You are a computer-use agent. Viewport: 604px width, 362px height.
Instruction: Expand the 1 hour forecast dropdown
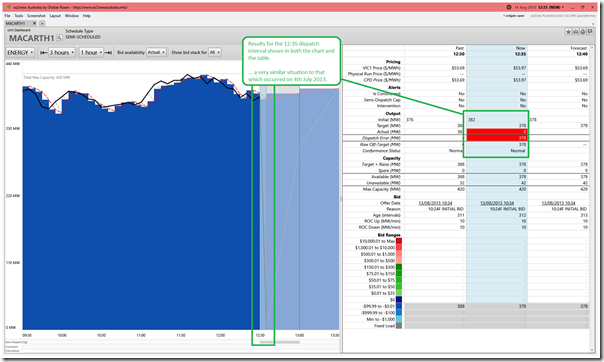[92, 52]
